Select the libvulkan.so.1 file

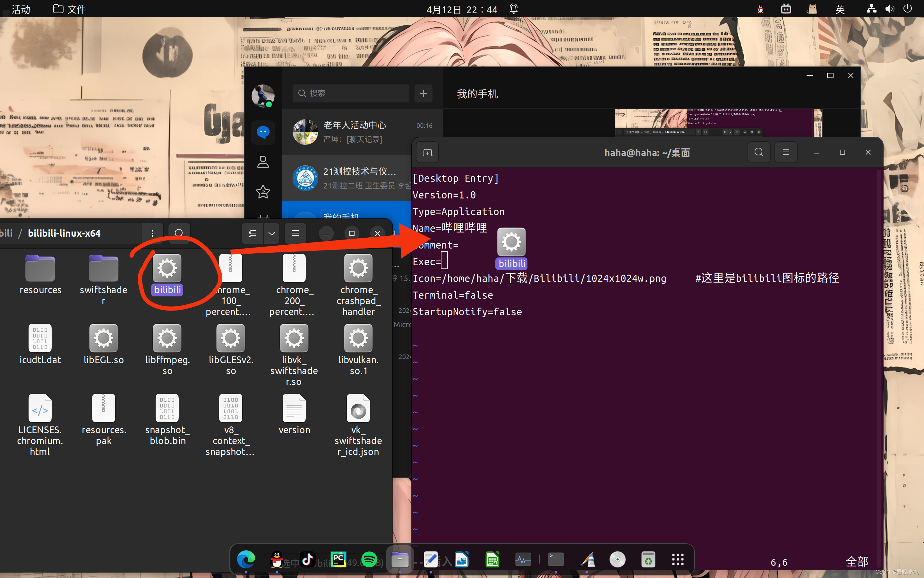358,350
